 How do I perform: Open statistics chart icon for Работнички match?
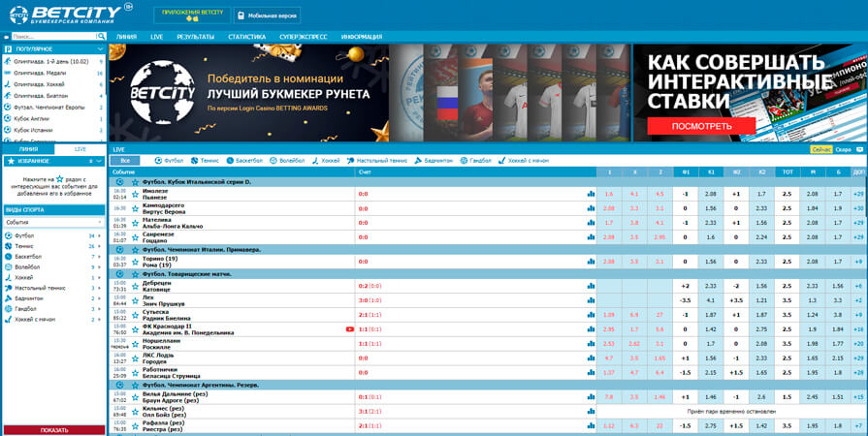(592, 373)
